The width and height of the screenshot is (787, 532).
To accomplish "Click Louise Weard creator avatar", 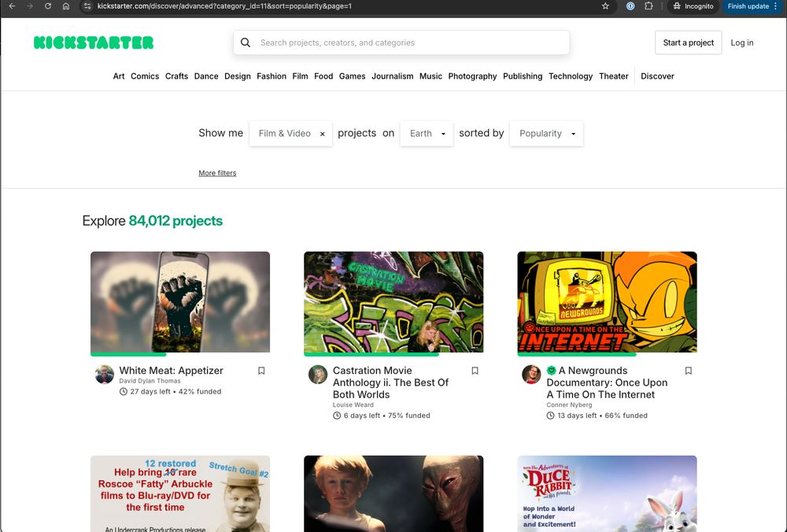I will point(318,375).
